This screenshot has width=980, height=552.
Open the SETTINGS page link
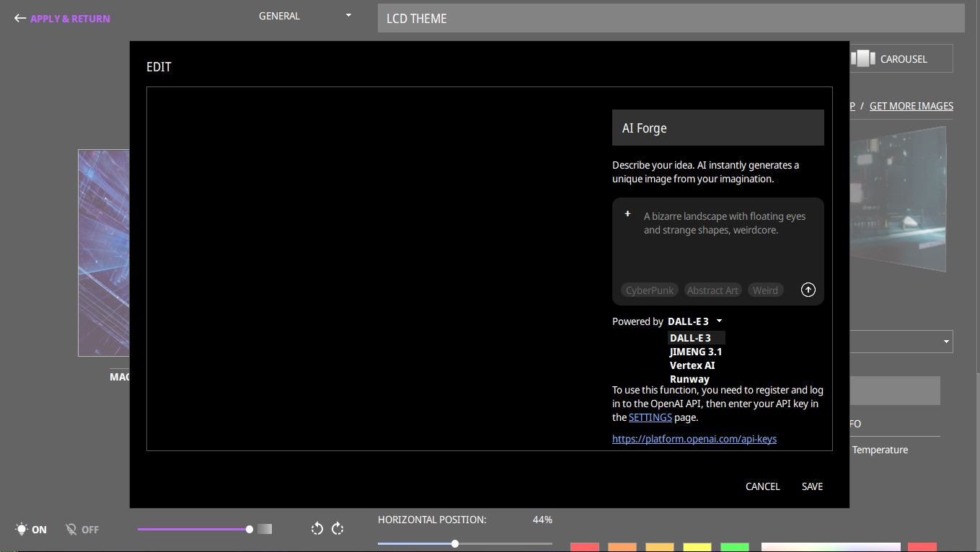[x=650, y=417]
